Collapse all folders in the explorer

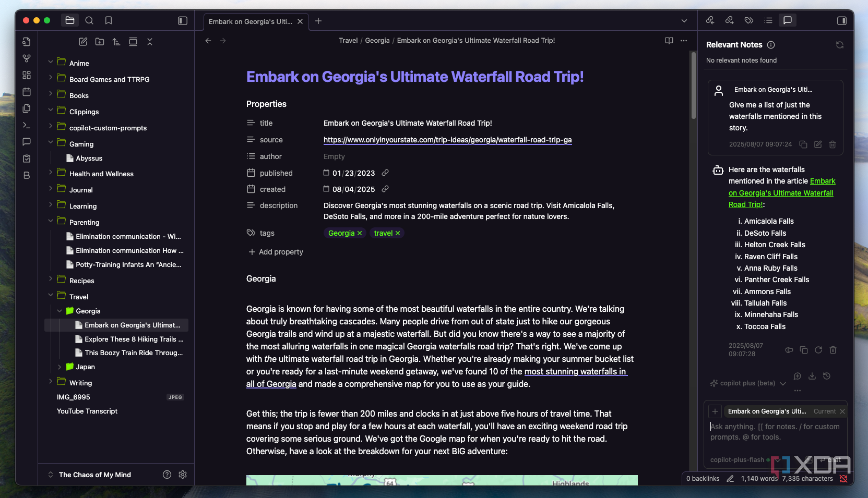(x=150, y=42)
